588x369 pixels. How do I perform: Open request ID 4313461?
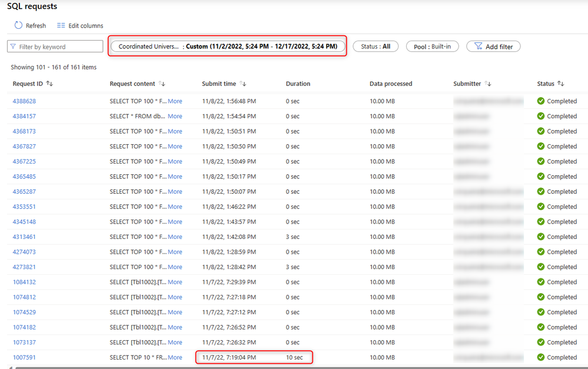(x=24, y=237)
